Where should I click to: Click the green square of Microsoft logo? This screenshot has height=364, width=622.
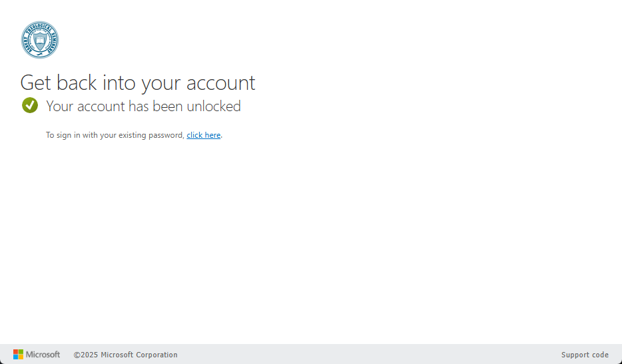point(21,352)
